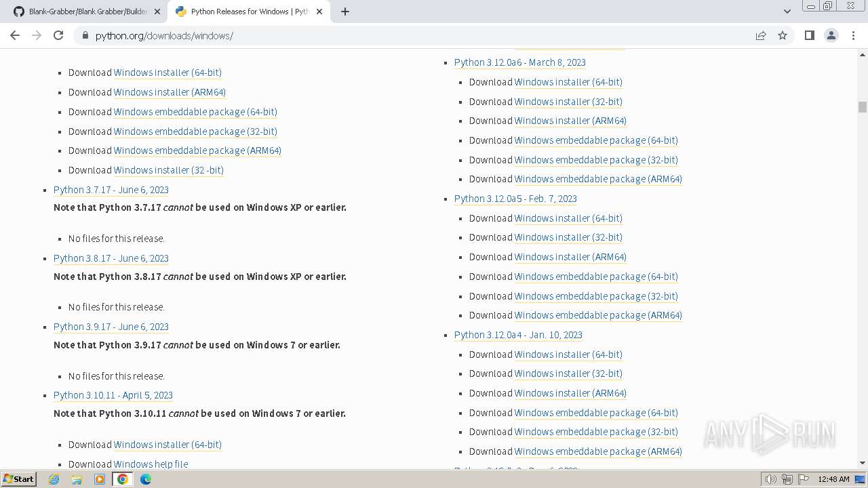This screenshot has width=868, height=488.
Task: Open File Explorer from taskbar
Action: pyautogui.click(x=77, y=479)
